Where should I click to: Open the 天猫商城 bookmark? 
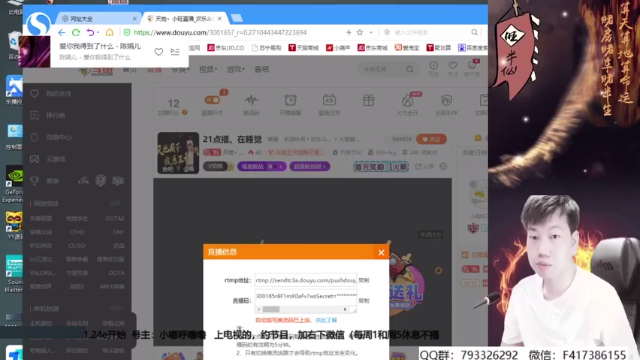pyautogui.click(x=303, y=48)
